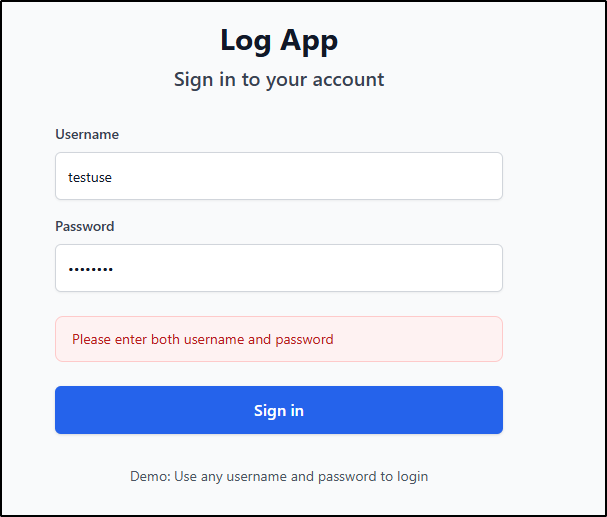Click 'Please enter both username and password' text
Viewport: 607px width, 517px height.
pyautogui.click(x=202, y=339)
